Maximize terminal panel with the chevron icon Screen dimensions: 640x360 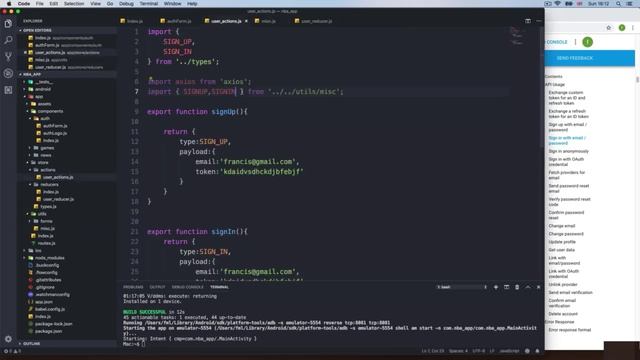(x=528, y=287)
